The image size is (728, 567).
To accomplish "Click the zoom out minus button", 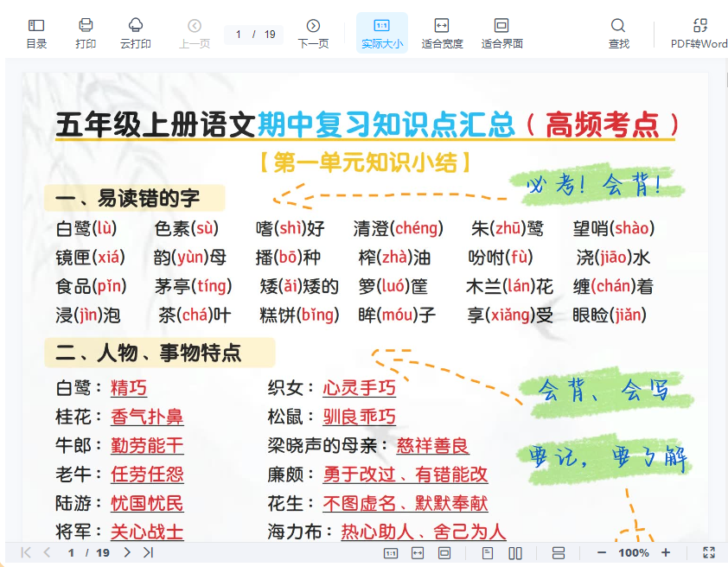I will [x=602, y=552].
